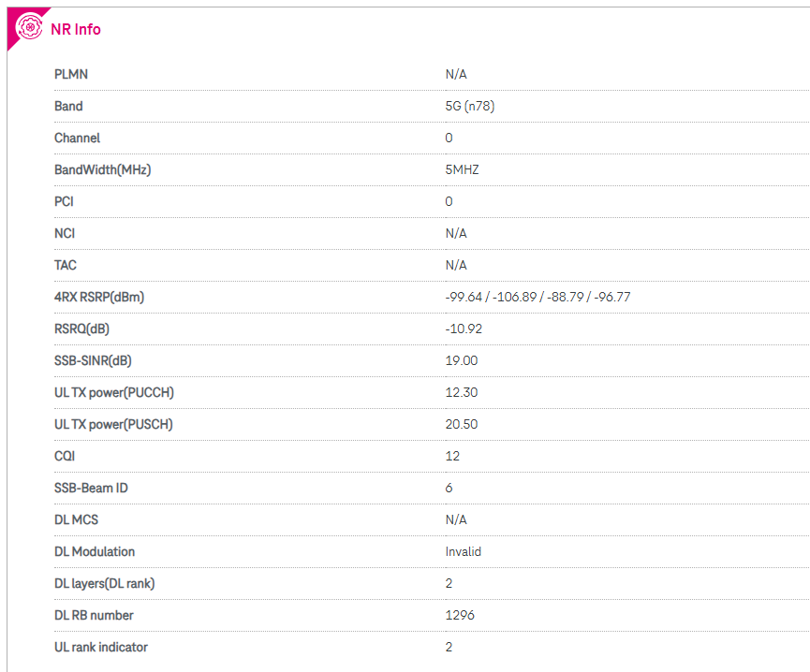This screenshot has width=810, height=672.
Task: Click the DL MCS row label
Action: coord(76,519)
